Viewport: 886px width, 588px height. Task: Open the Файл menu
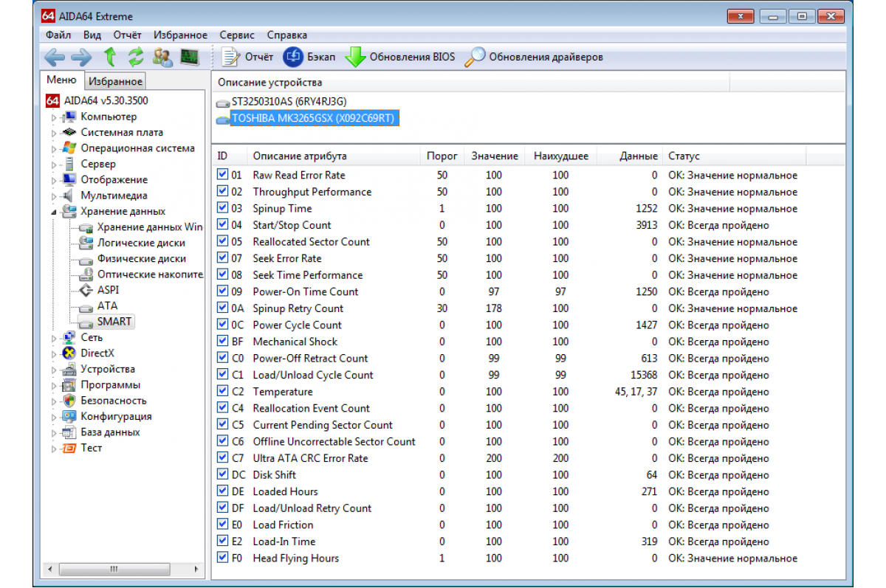pyautogui.click(x=58, y=35)
